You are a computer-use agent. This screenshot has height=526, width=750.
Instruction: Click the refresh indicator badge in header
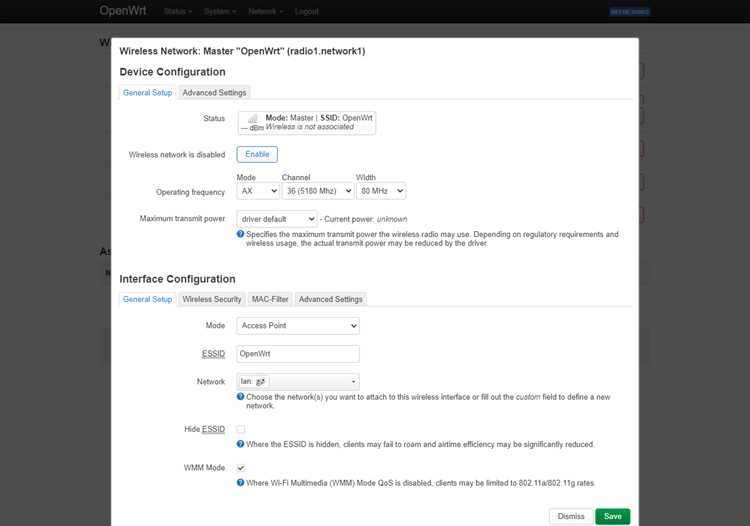point(629,11)
